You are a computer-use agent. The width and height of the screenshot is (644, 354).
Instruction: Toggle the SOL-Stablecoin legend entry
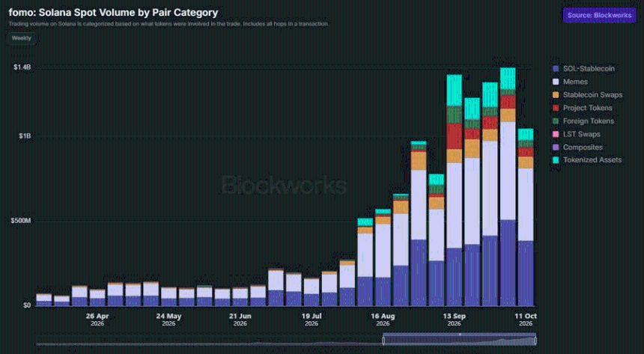(584, 69)
